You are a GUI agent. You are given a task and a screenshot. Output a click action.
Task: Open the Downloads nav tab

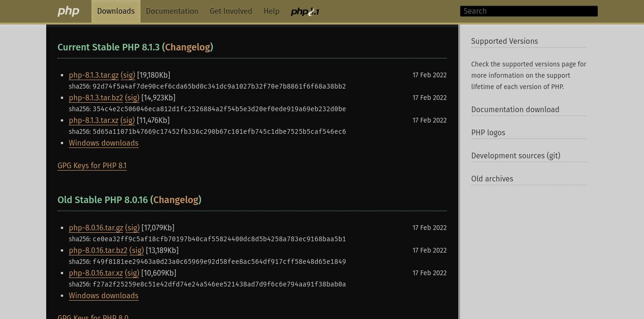pos(116,11)
